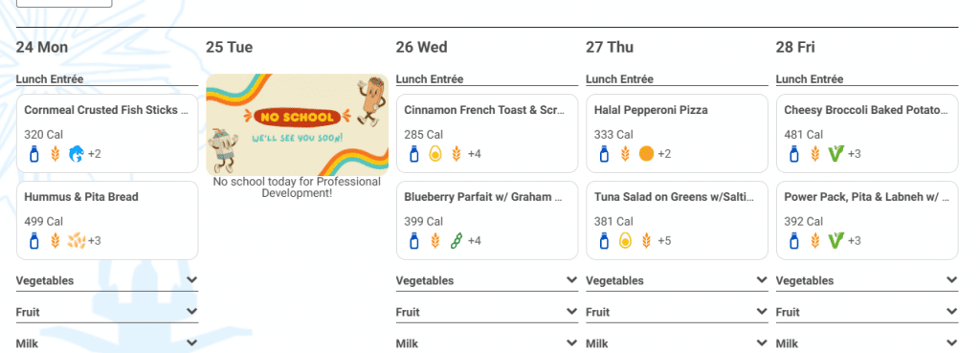Expand Friday's Milk section
Image resolution: width=980 pixels, height=353 pixels.
867,343
